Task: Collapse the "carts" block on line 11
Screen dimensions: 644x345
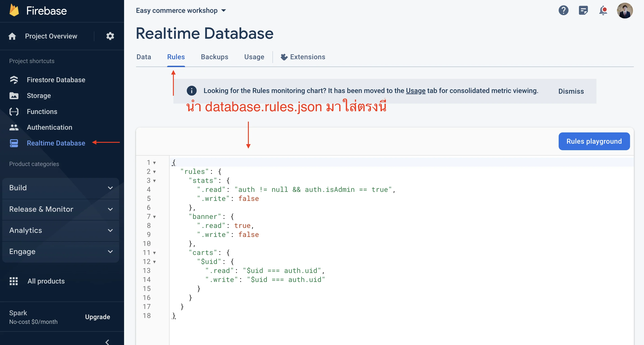Action: (154, 253)
